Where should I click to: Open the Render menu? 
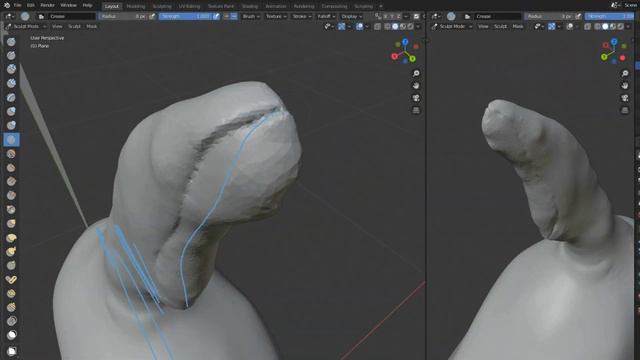click(x=47, y=5)
